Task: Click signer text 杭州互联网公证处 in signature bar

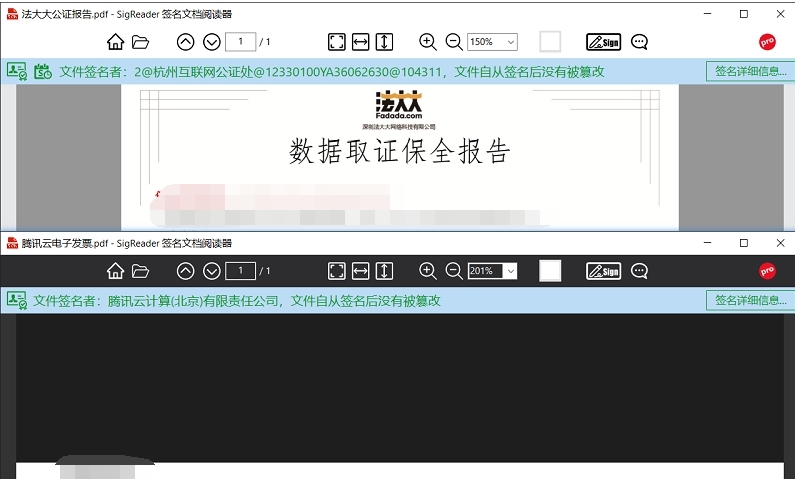Action: coord(203,72)
